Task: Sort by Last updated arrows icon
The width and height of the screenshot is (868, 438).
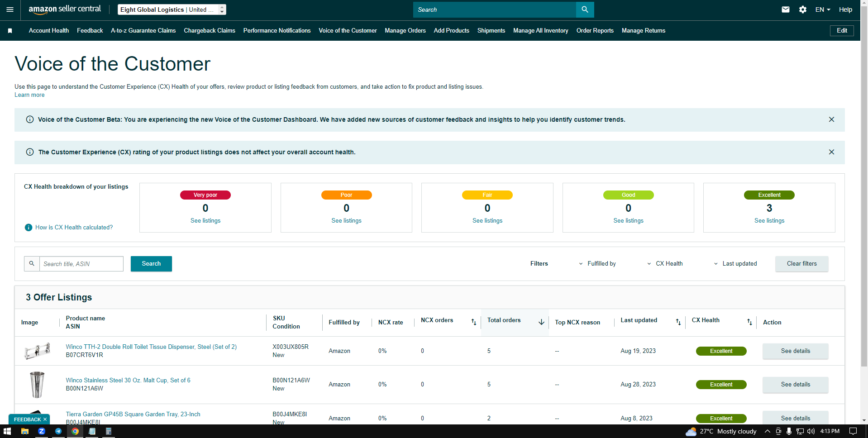Action: coord(678,322)
